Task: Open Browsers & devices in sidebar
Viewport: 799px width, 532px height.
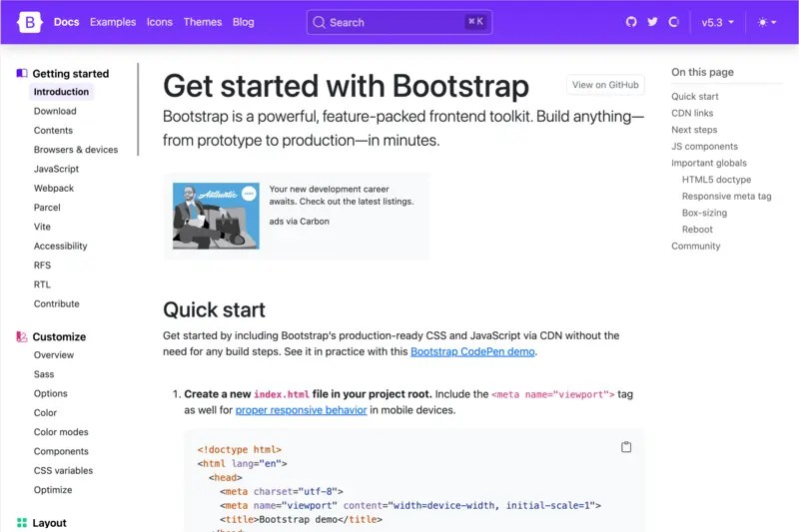Action: coord(76,150)
